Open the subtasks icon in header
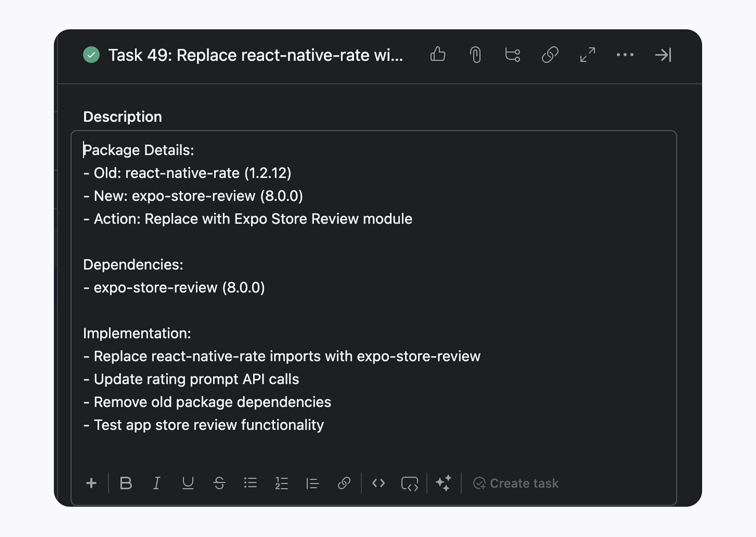Screen dimensions: 756x537 coord(513,55)
